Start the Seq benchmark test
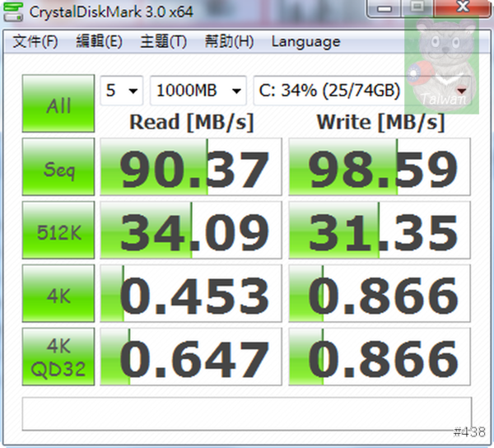This screenshot has height=448, width=494. click(58, 166)
